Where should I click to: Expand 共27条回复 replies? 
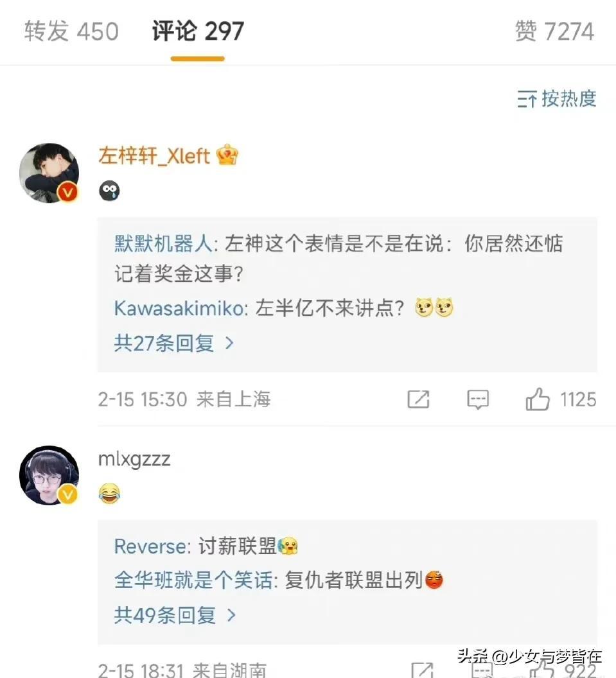[173, 343]
